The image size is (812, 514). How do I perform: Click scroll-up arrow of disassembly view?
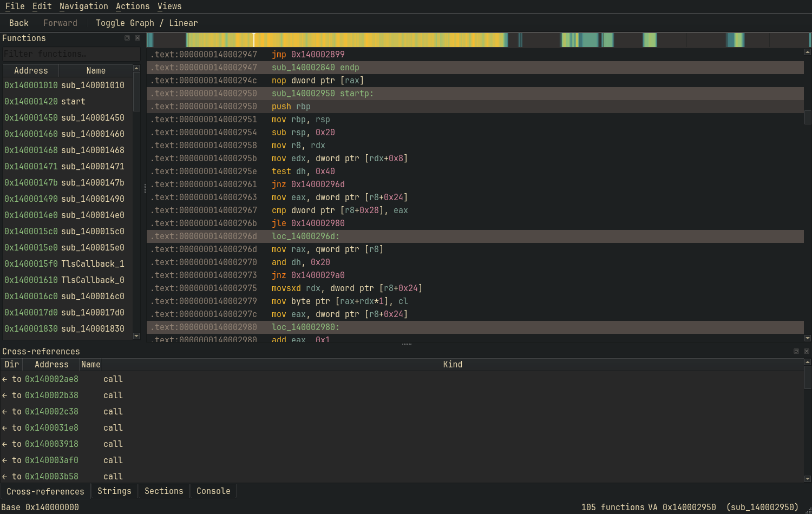(808, 52)
